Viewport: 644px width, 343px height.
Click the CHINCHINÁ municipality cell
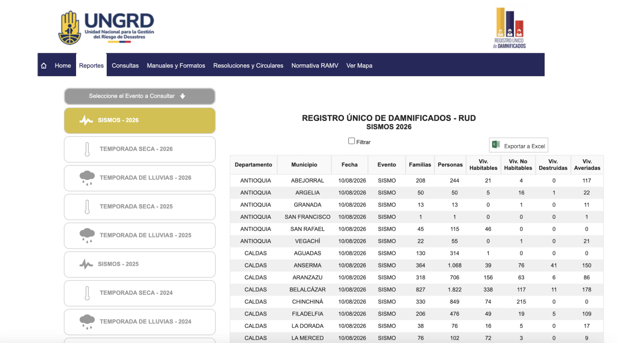coord(307,302)
